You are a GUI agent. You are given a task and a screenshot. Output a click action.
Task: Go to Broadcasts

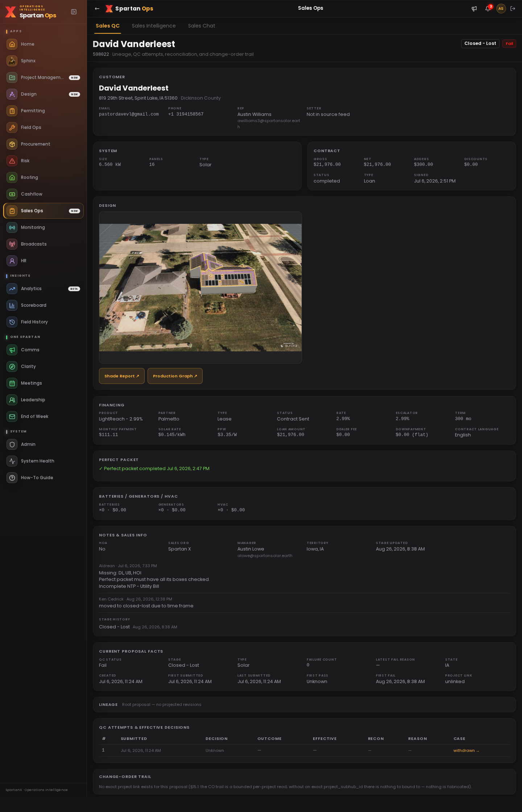point(43,244)
